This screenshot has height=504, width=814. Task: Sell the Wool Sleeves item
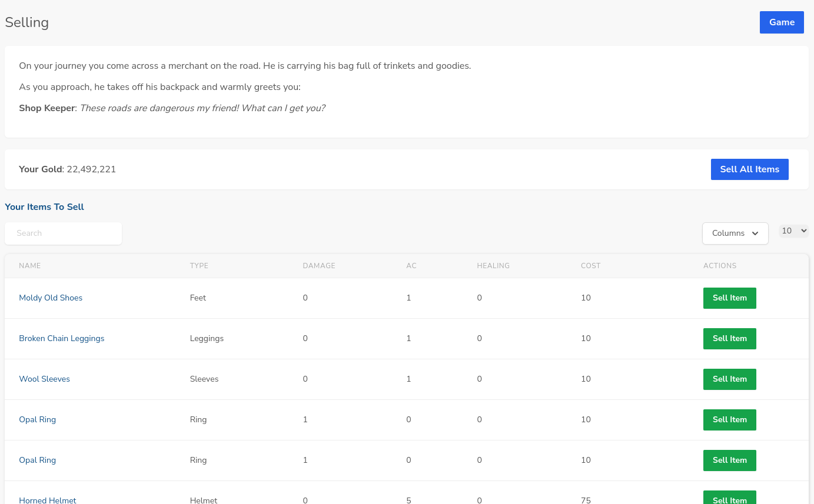coord(729,379)
